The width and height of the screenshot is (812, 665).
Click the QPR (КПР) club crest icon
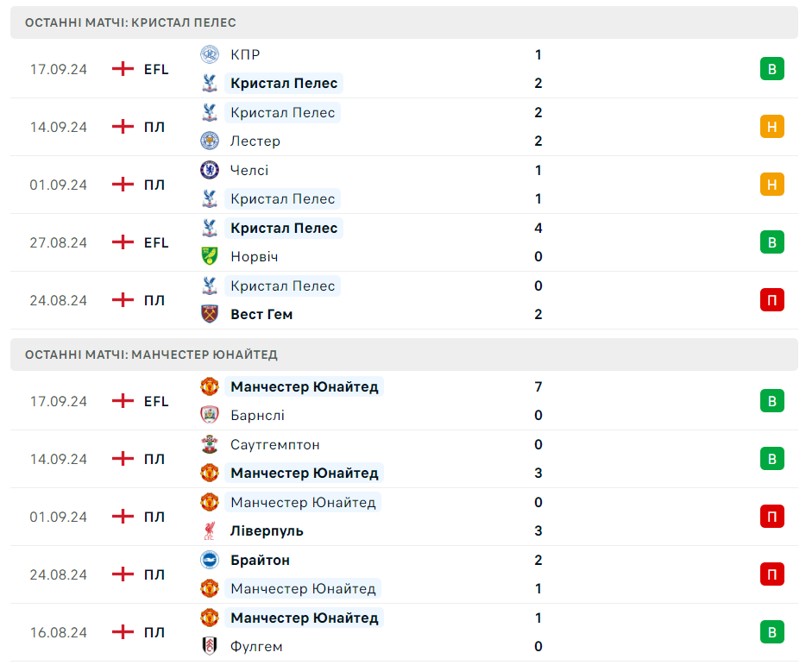[x=209, y=54]
